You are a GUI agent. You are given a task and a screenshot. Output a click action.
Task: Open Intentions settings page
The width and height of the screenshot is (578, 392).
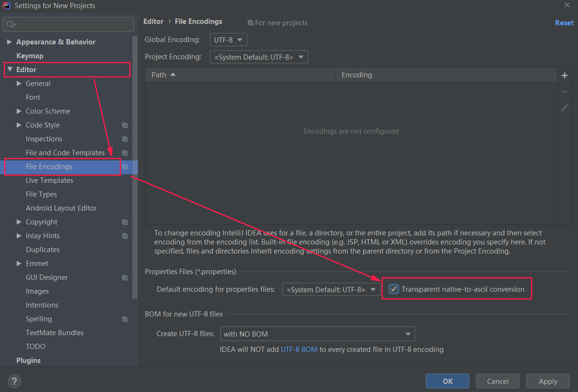coord(42,305)
